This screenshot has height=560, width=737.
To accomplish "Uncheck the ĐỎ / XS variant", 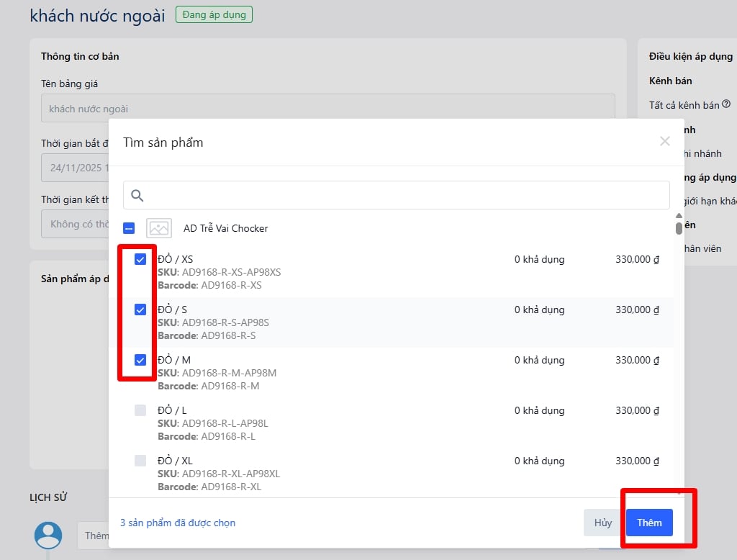I will tap(140, 259).
